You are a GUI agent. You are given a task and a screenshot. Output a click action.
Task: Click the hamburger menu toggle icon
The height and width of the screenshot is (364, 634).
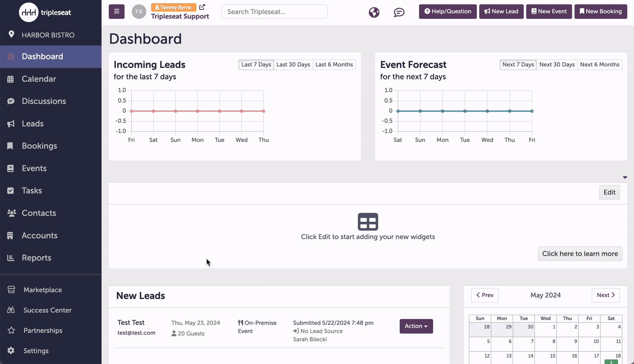pyautogui.click(x=116, y=11)
